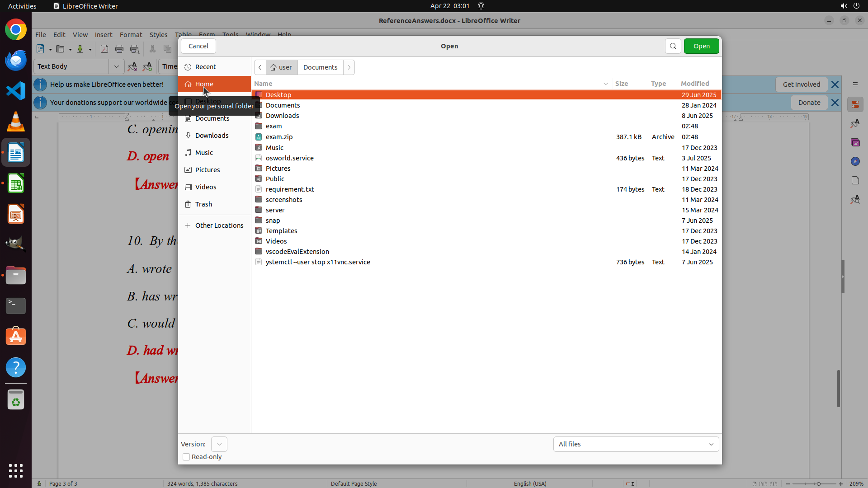
Task: Open Trash in the dialog sidebar
Action: tap(203, 204)
